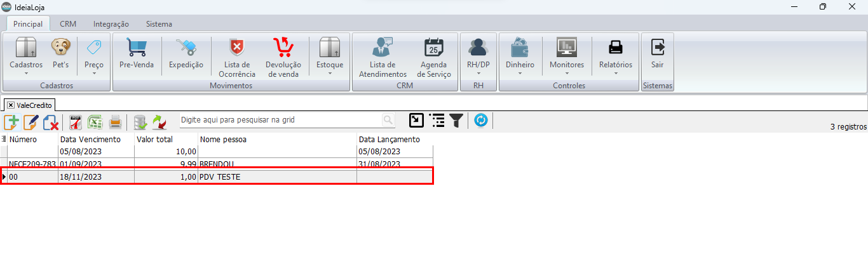Close the ValeCredito tab
The image size is (868, 259).
pyautogui.click(x=11, y=105)
